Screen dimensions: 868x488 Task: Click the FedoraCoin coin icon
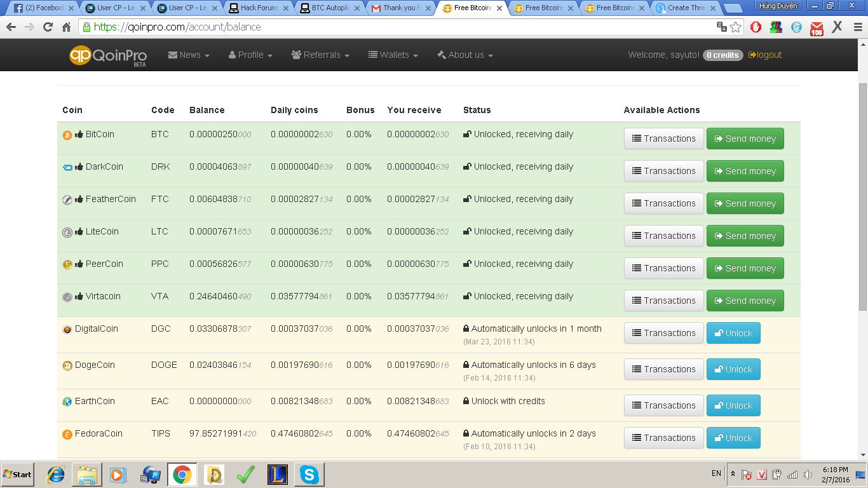pos(67,434)
